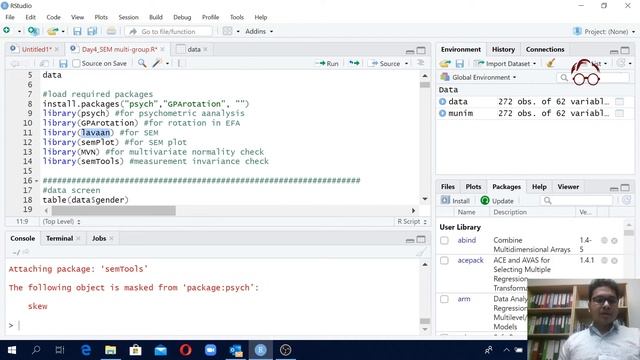Click the re-run previous code icon
This screenshot has height=360, width=640.
click(354, 63)
